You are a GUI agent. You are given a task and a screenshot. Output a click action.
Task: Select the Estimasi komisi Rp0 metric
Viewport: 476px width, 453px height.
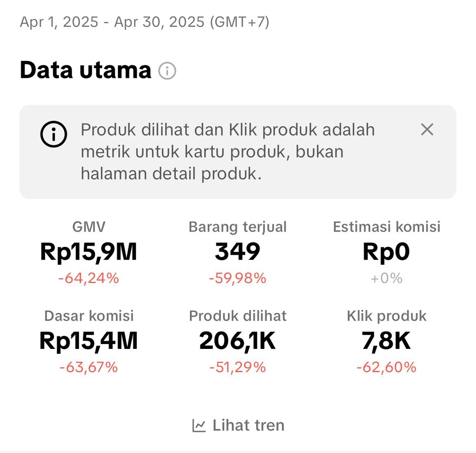coord(386,252)
